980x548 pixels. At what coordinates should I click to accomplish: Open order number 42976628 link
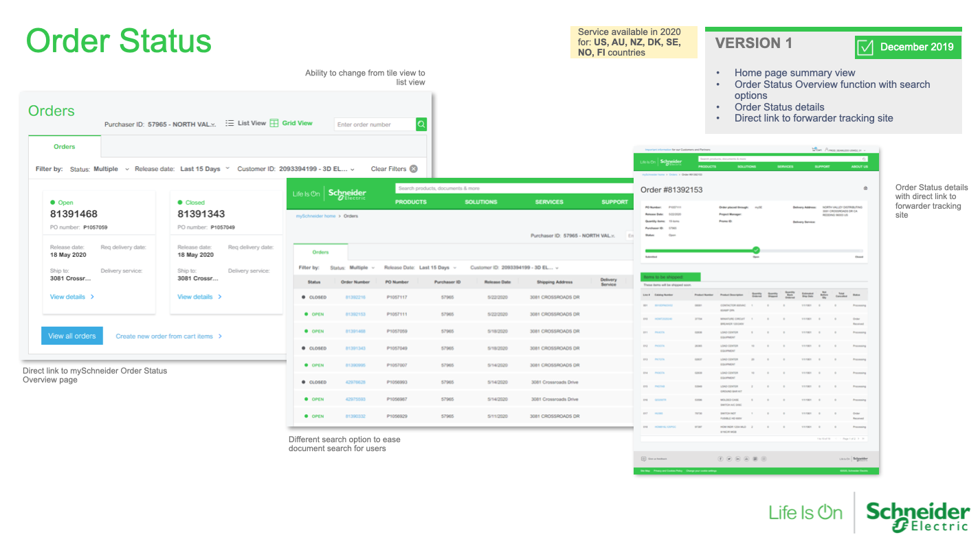coord(355,383)
